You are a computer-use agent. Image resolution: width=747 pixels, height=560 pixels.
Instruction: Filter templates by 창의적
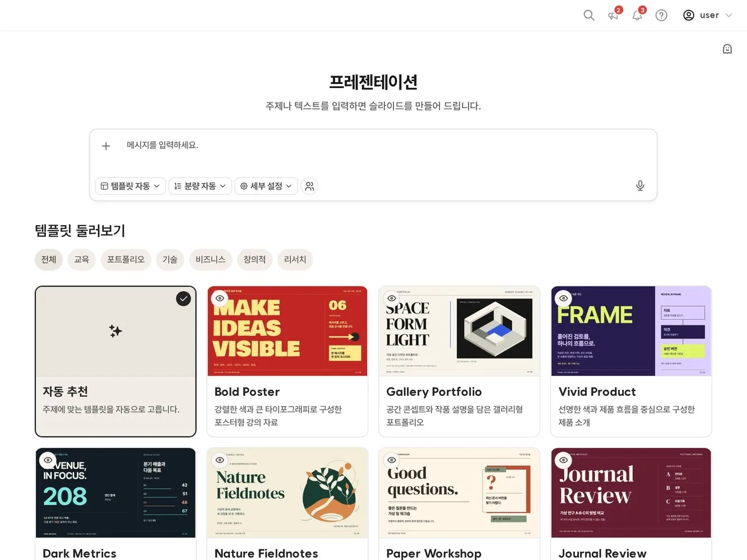[x=254, y=260]
